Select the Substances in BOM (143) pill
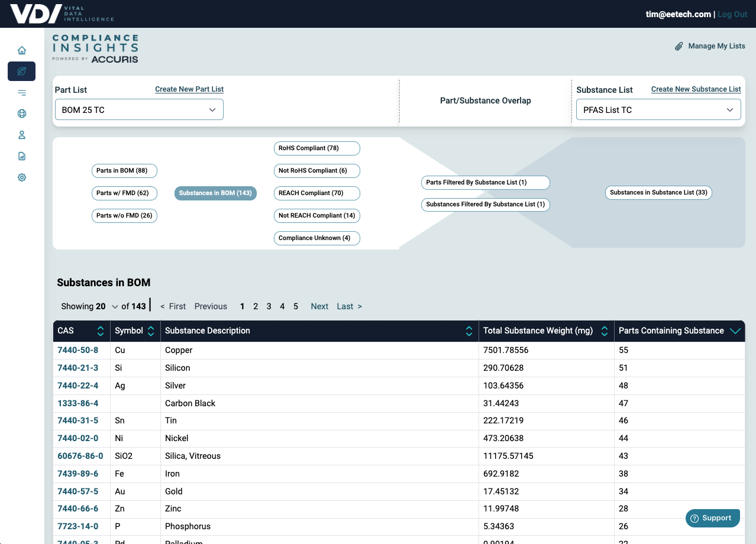 [x=215, y=193]
